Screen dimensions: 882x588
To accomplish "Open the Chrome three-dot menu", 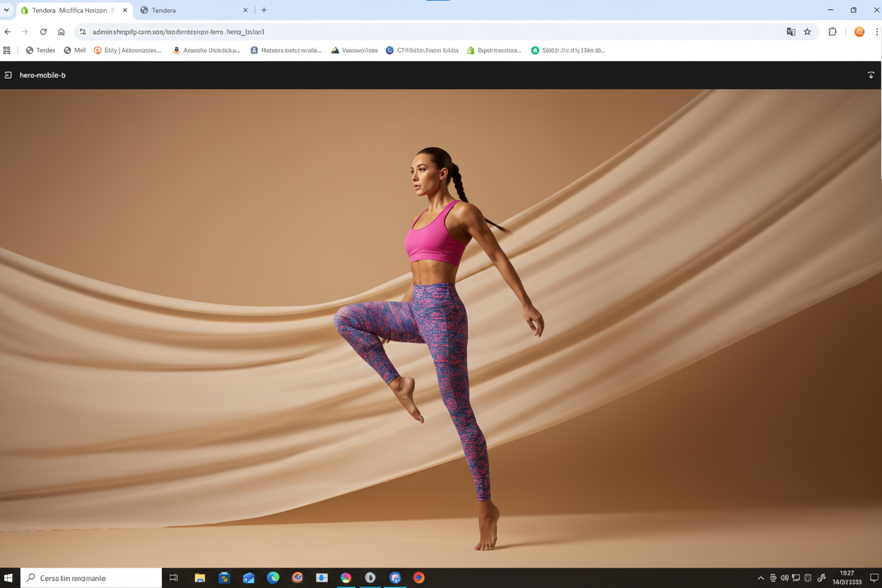I will (x=877, y=32).
